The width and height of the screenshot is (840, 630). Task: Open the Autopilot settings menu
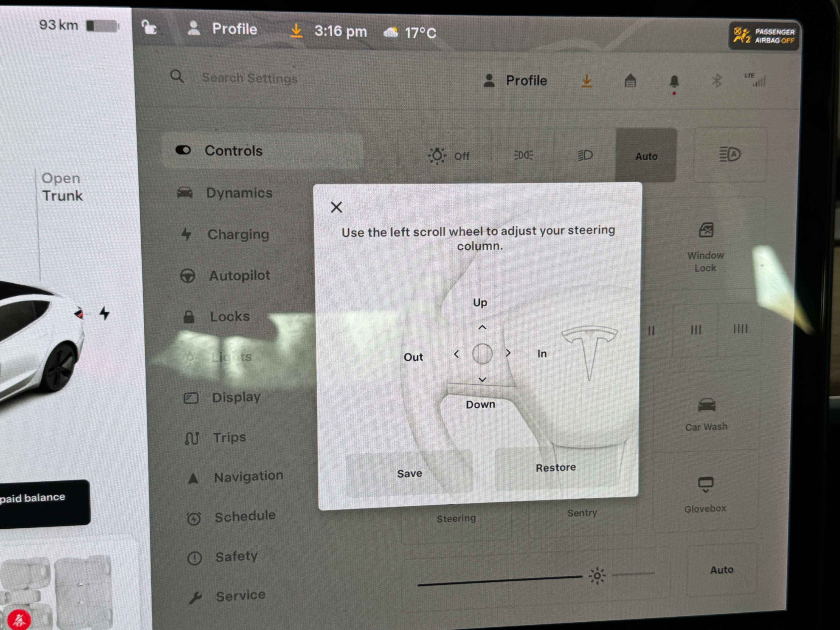coord(239,276)
